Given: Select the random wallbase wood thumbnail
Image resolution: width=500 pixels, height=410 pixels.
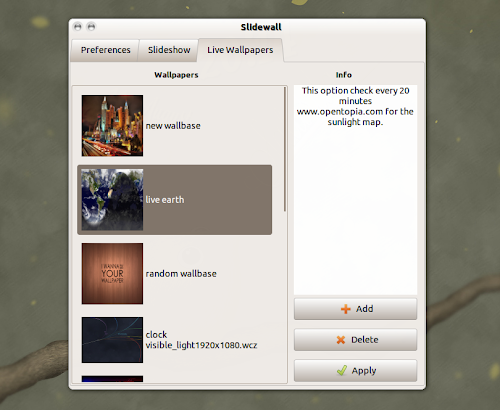Looking at the screenshot, I should pyautogui.click(x=112, y=273).
